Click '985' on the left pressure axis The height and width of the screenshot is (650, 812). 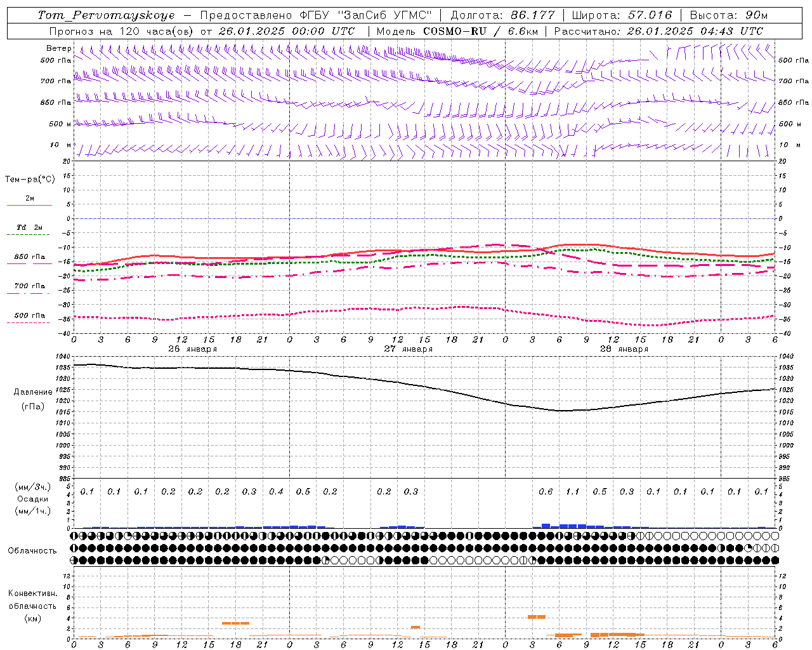tap(65, 479)
